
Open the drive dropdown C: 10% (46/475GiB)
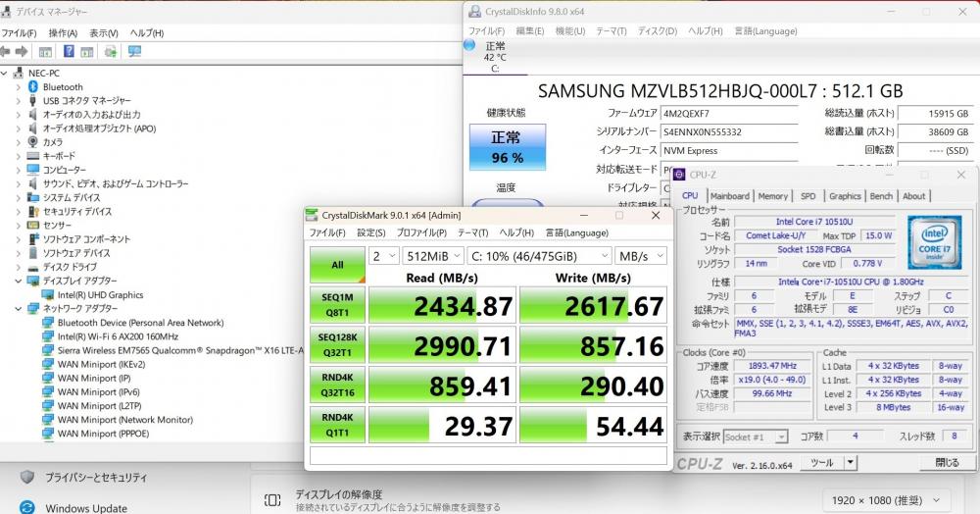539,256
